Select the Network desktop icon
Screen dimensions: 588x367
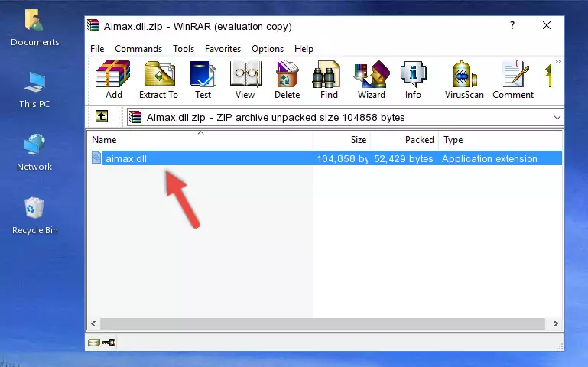coord(34,152)
